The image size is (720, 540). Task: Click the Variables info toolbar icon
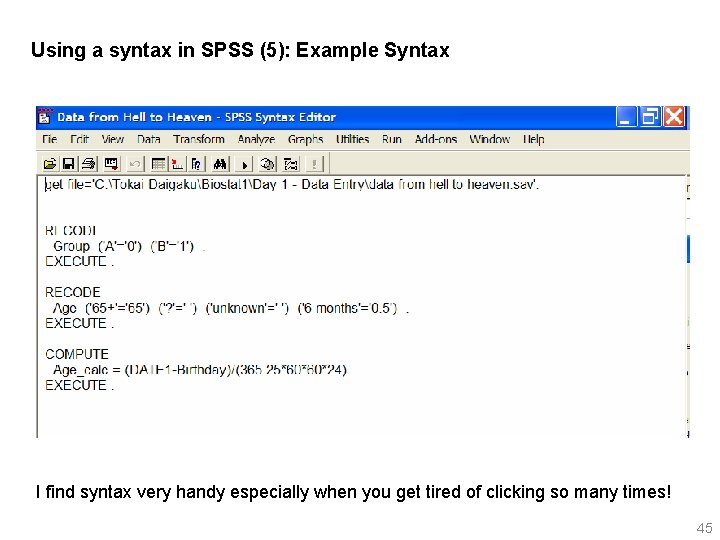[x=196, y=163]
